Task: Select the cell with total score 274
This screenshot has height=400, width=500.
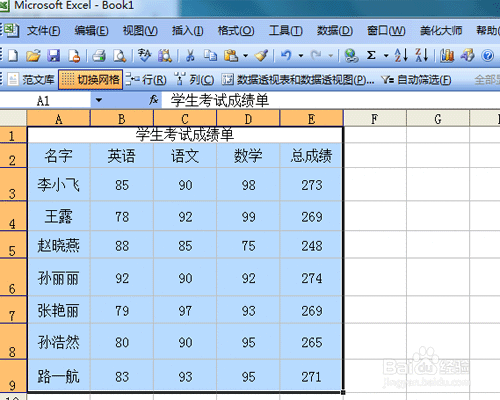Action: [311, 277]
